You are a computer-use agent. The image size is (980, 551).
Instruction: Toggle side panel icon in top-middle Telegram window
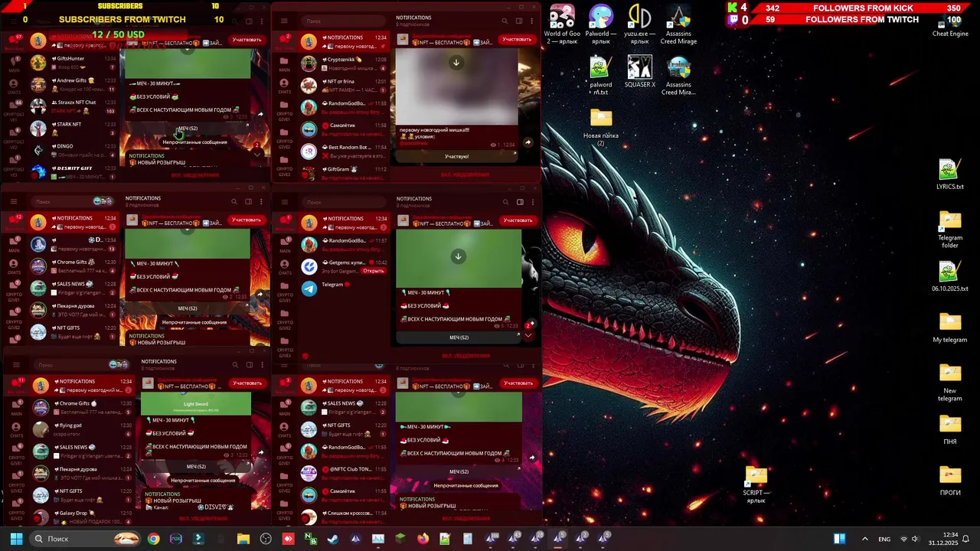pos(519,21)
